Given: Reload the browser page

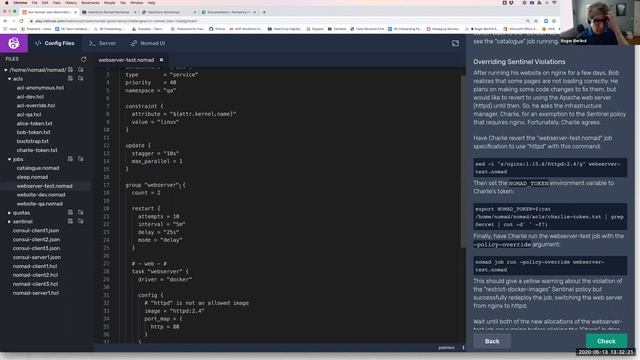Looking at the screenshot, I should tap(21, 21).
